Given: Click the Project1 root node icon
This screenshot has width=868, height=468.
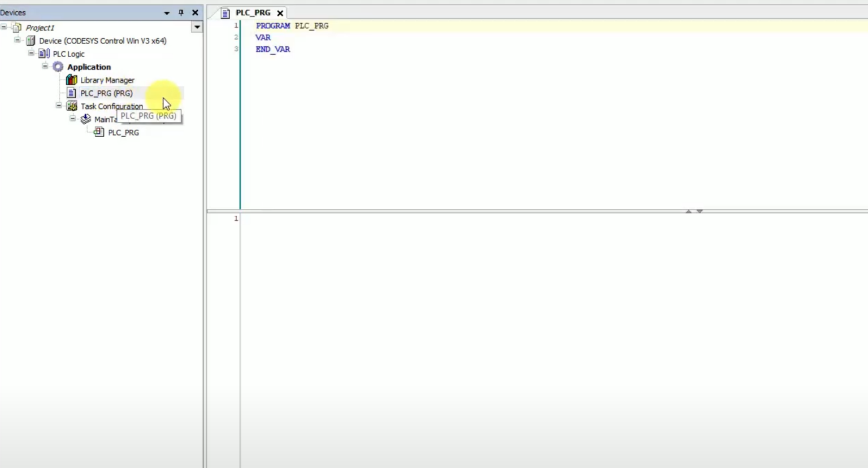Looking at the screenshot, I should pos(17,28).
